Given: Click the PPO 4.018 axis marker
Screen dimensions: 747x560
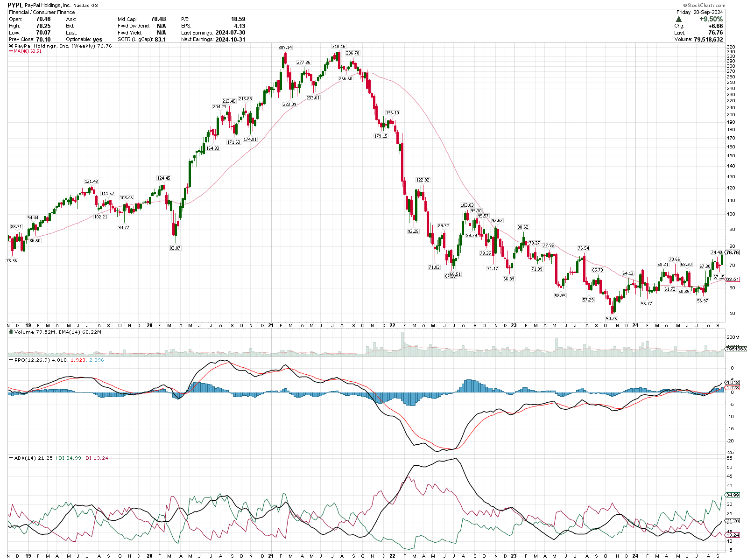Looking at the screenshot, I should [733, 383].
